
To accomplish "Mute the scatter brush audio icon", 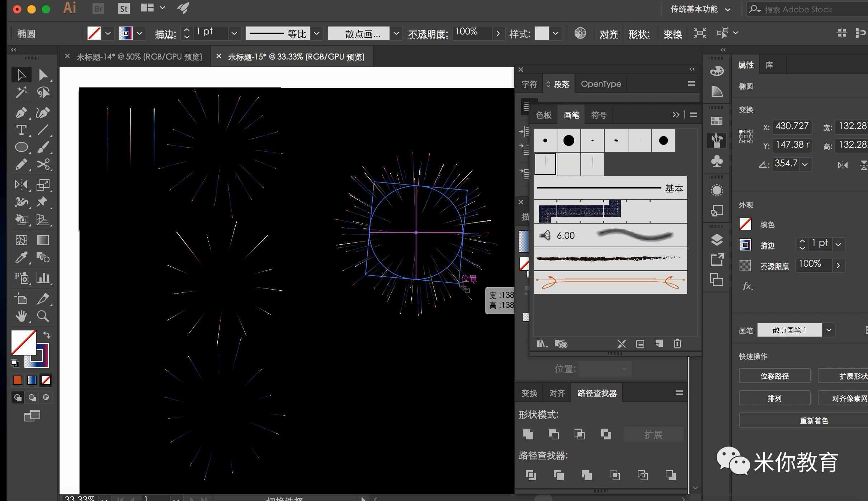I will [x=545, y=234].
